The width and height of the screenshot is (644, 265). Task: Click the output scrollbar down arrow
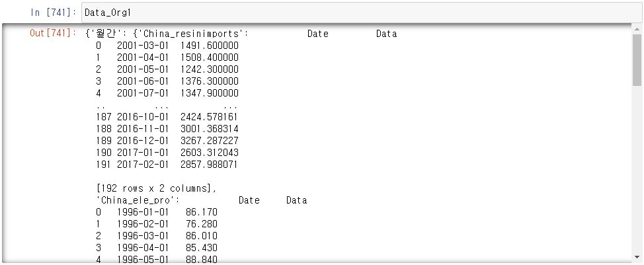pos(637,257)
